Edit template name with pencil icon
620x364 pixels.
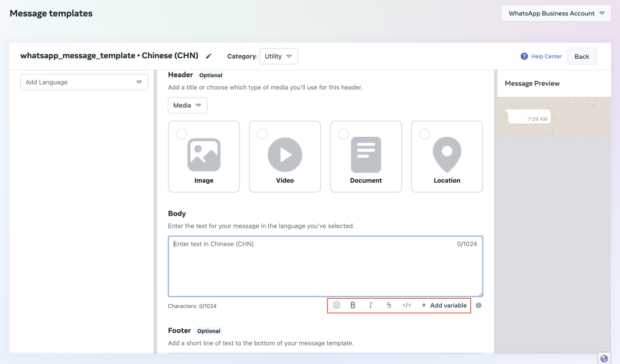(x=209, y=56)
